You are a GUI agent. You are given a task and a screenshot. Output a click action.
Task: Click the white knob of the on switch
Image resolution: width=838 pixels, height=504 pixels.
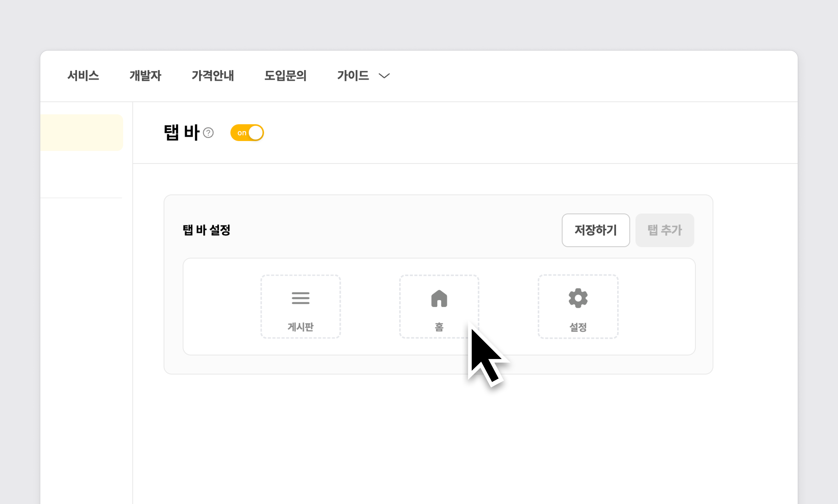[256, 133]
